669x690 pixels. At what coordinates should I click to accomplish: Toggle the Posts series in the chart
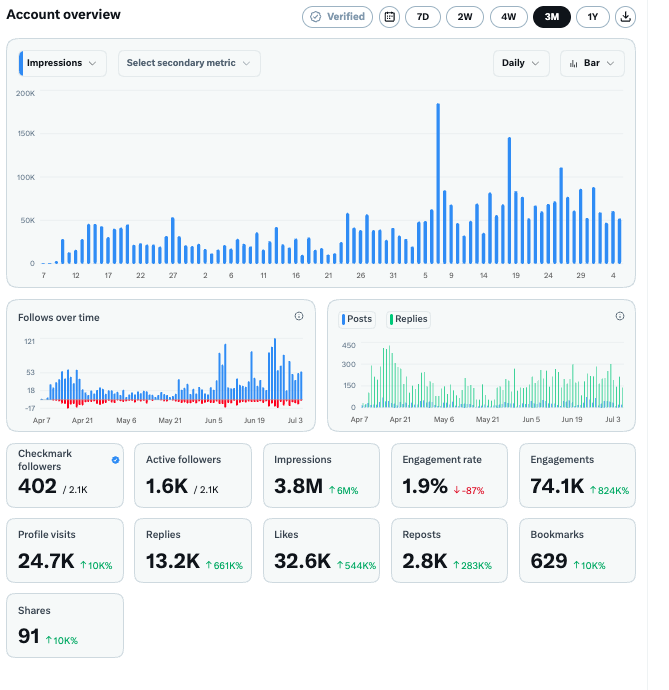(x=357, y=319)
